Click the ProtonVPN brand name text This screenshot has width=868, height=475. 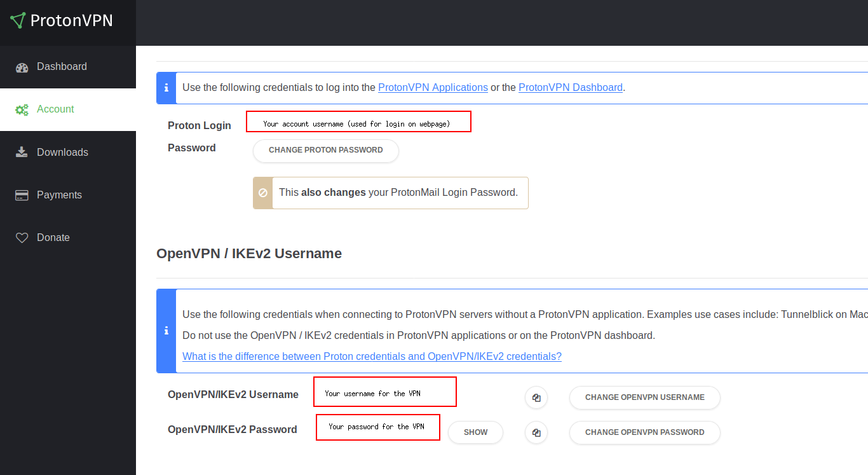click(x=72, y=21)
